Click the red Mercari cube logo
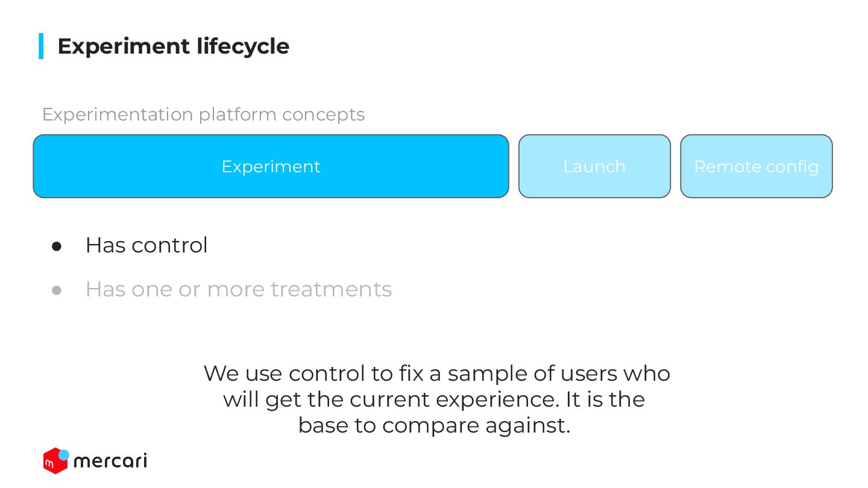This screenshot has width=868, height=488. tap(54, 461)
